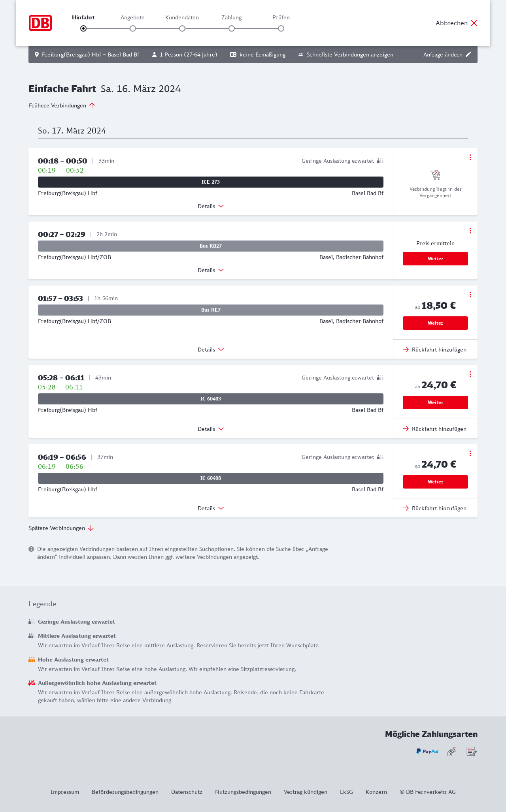
Task: Open three-dot menu for IC 60408 connection
Action: 470,453
